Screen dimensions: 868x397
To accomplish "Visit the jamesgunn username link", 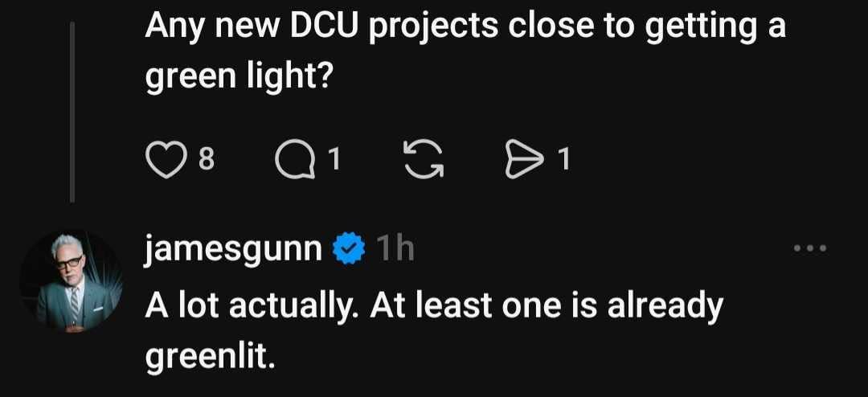I will point(233,251).
